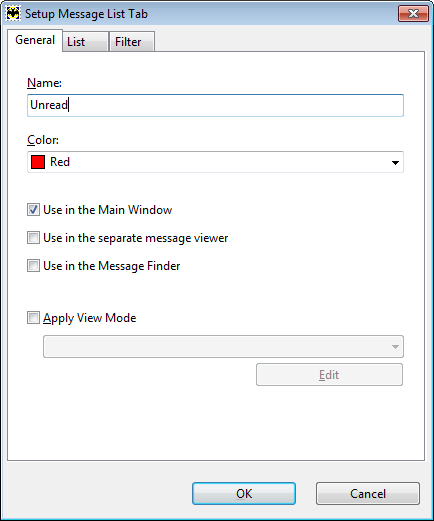Viewport: 434px width, 521px height.
Task: Click the Color label
Action: [x=43, y=140]
